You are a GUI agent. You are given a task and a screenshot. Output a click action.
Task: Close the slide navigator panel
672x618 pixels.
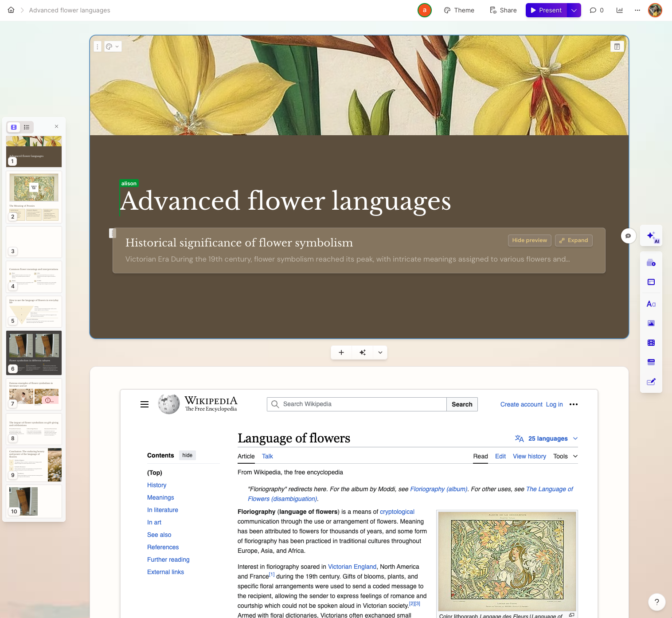point(56,126)
